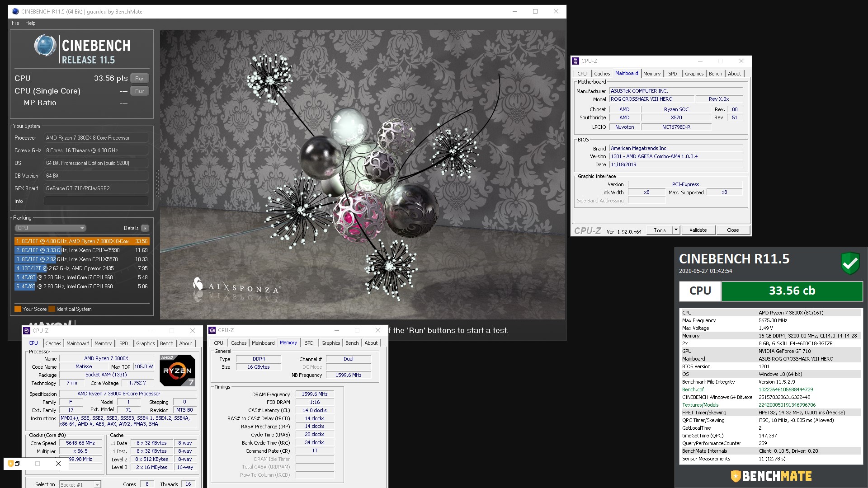Switch to Memory tab in Mainboard CPU-Z window
The width and height of the screenshot is (868, 488).
coord(652,74)
